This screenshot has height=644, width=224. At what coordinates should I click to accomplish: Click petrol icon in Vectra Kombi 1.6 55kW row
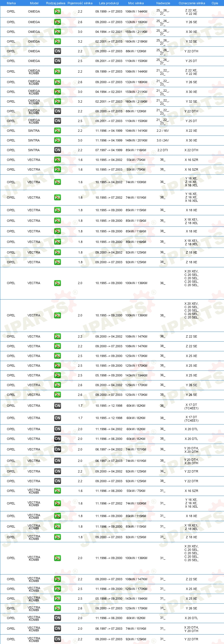[58, 491]
